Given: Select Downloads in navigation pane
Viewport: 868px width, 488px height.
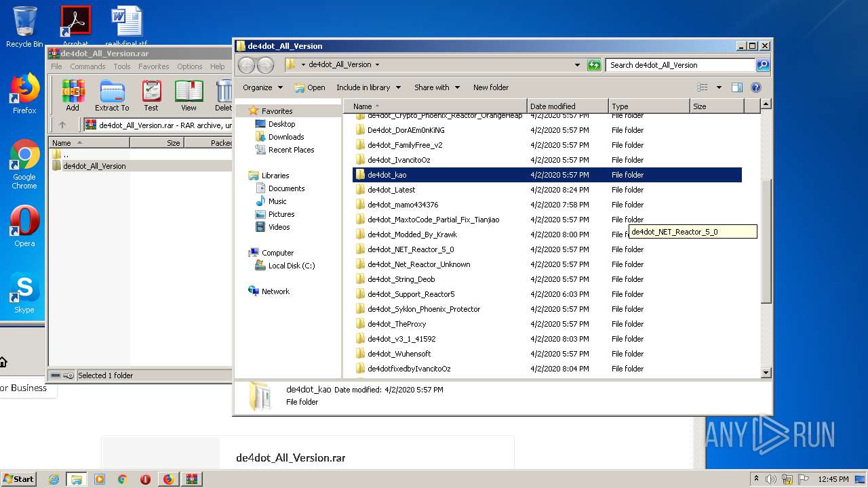Looking at the screenshot, I should click(x=285, y=137).
